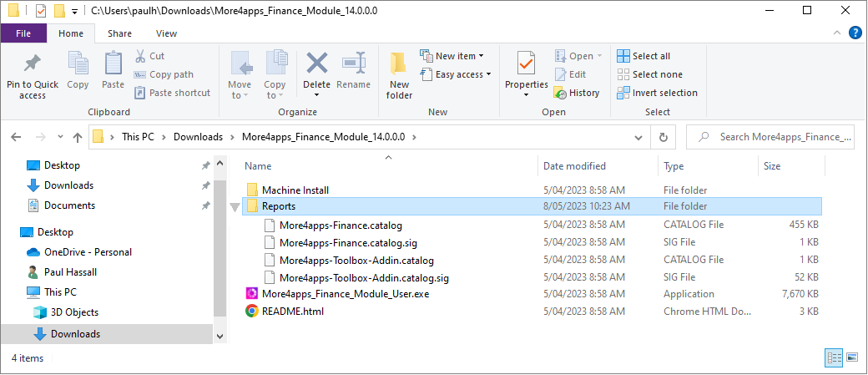Click the Edit ribbon button

[570, 74]
